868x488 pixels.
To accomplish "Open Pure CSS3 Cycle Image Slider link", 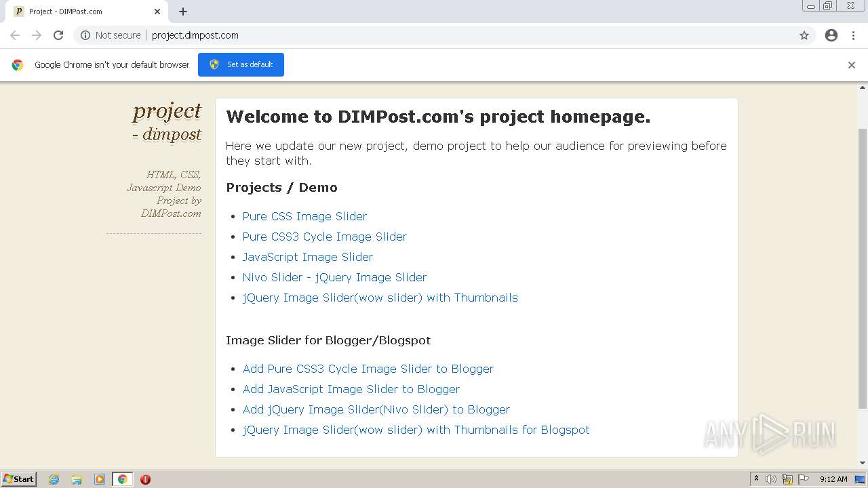I will [x=325, y=237].
